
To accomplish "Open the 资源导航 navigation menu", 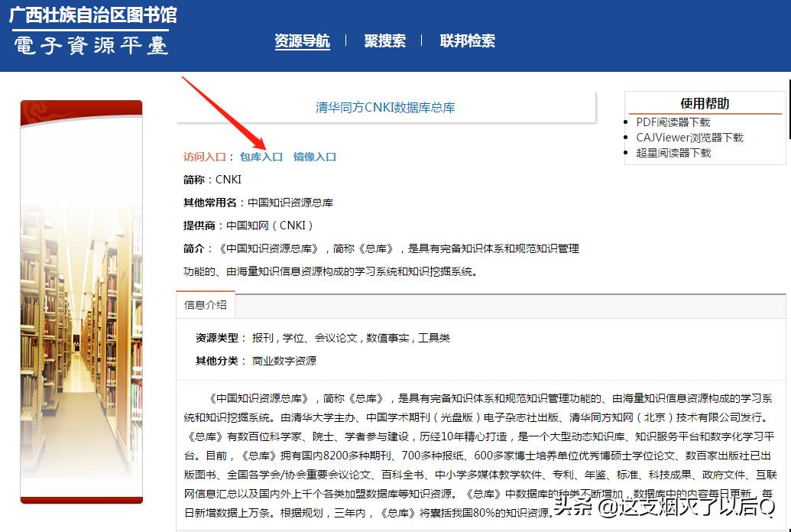I will pyautogui.click(x=302, y=42).
